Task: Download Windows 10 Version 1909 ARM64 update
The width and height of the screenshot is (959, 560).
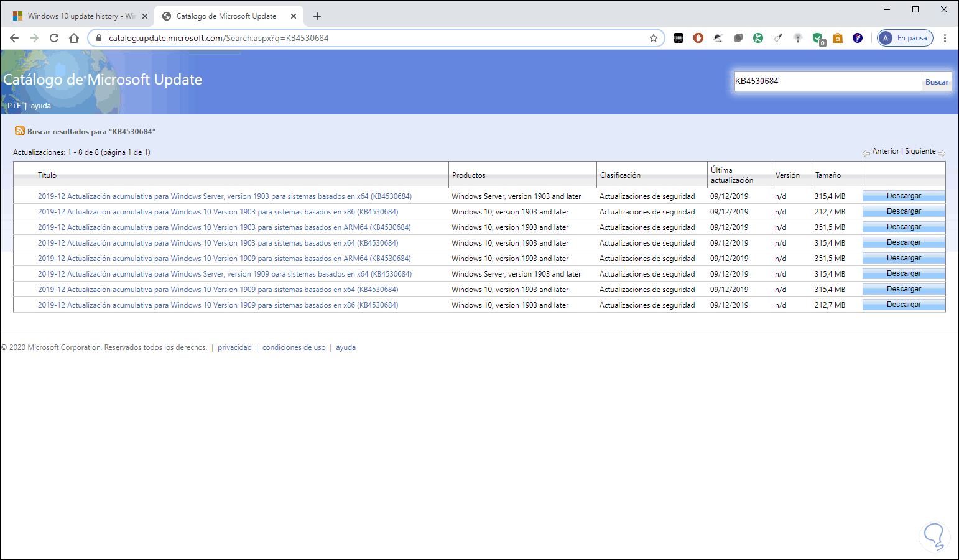Action: [x=904, y=258]
